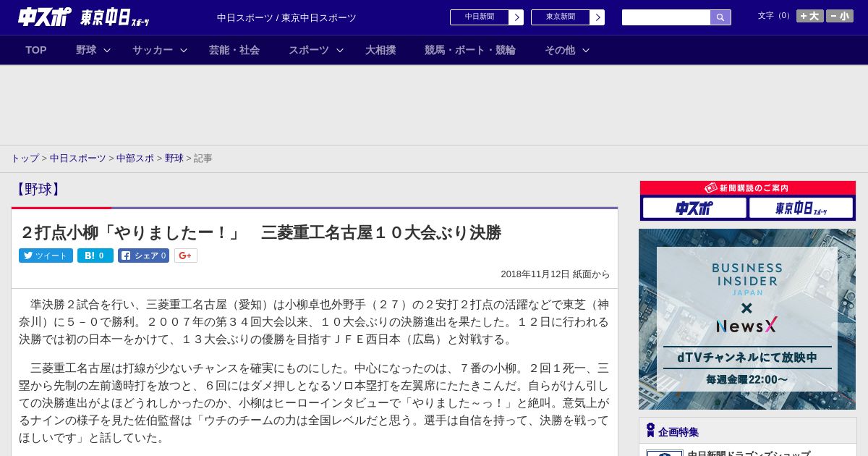The width and height of the screenshot is (868, 456).
Task: Focus the site search input field
Action: [666, 17]
